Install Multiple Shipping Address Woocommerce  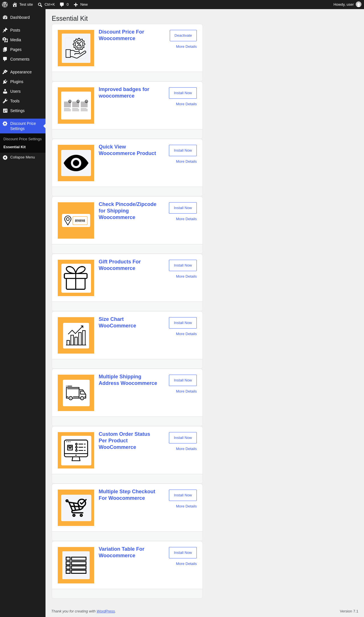click(x=183, y=380)
